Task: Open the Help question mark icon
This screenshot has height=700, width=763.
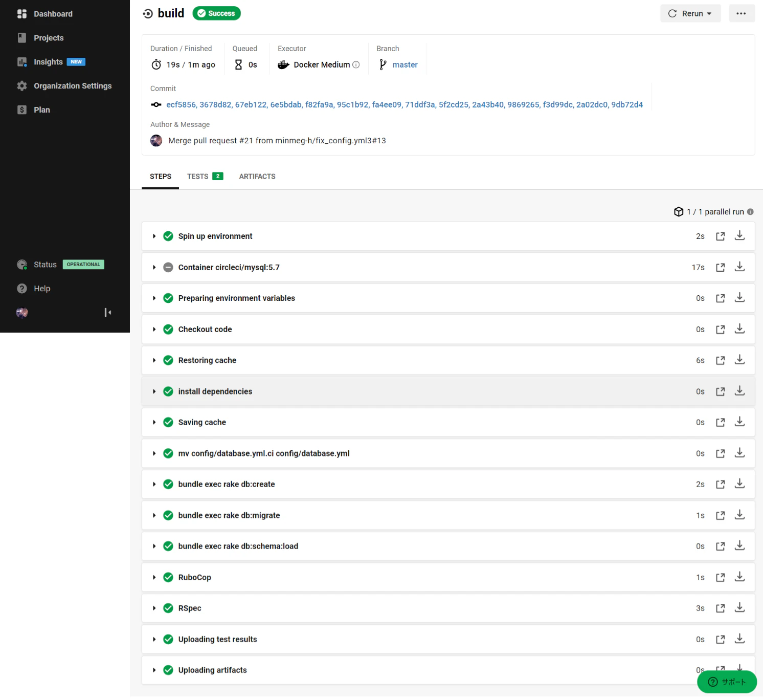Action: point(22,289)
